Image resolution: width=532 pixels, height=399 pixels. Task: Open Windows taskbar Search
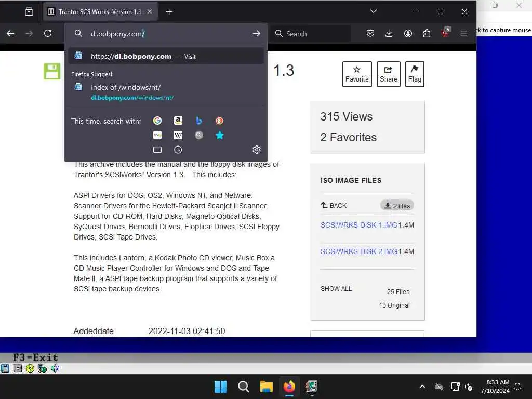click(x=244, y=387)
